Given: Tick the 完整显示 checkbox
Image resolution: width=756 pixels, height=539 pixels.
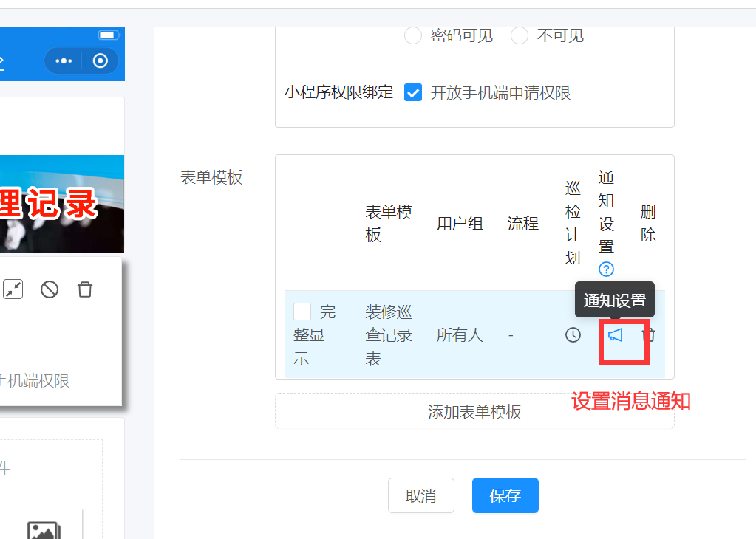Looking at the screenshot, I should click(302, 312).
